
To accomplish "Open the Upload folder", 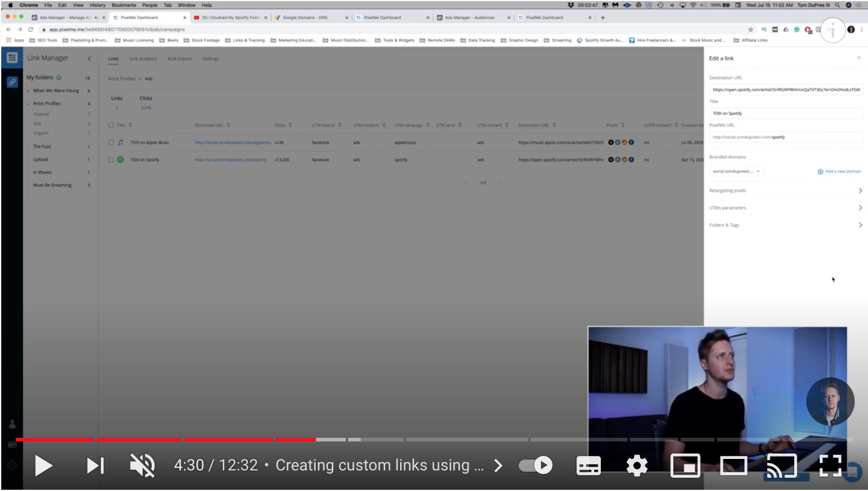I will [x=40, y=160].
